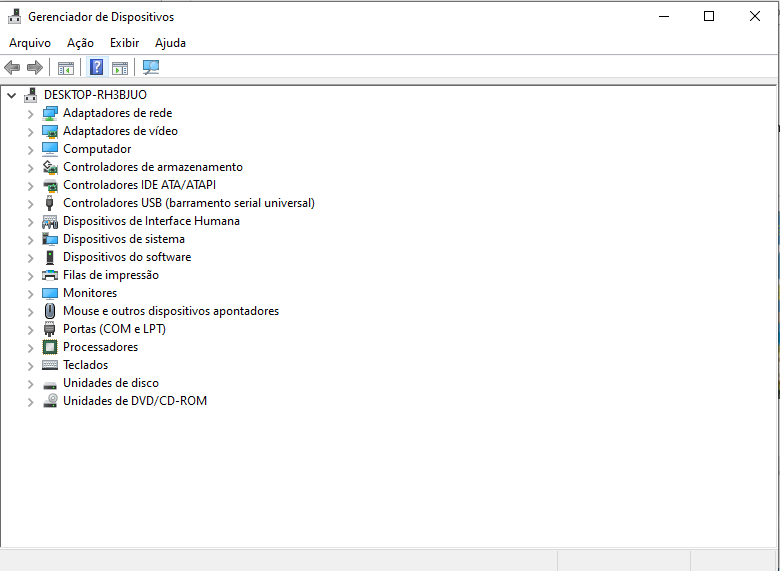This screenshot has height=571, width=780.
Task: Select the Adaptadores de rede label
Action: (x=117, y=113)
